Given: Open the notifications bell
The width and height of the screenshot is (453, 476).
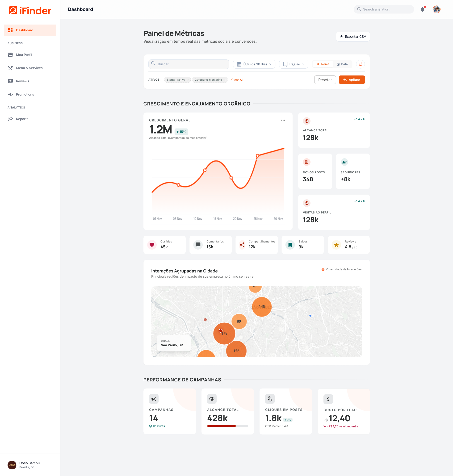Looking at the screenshot, I should click(x=423, y=9).
